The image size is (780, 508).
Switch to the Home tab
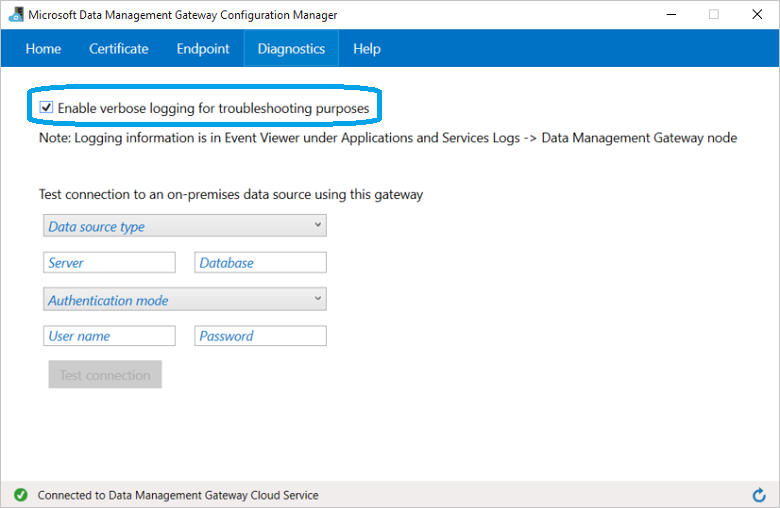click(43, 49)
